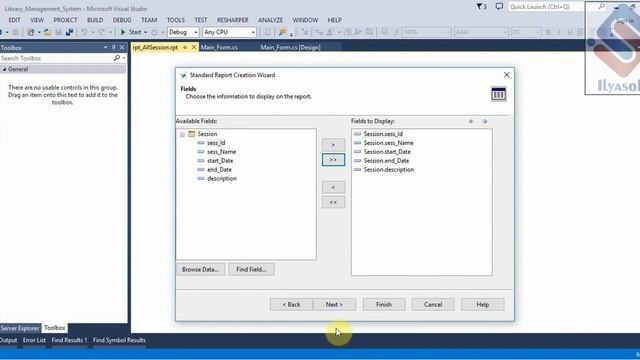Click the Session table icon in Available Fields

pyautogui.click(x=191, y=134)
